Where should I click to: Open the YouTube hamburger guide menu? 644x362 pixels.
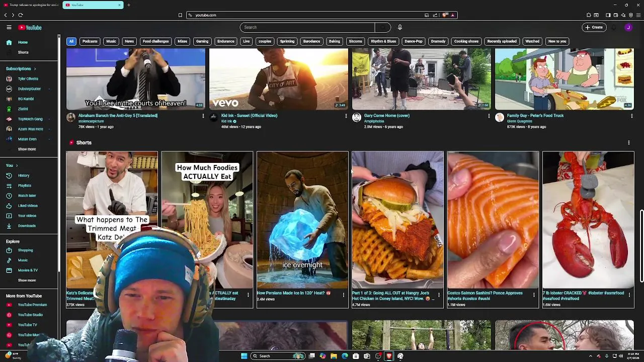click(x=9, y=27)
